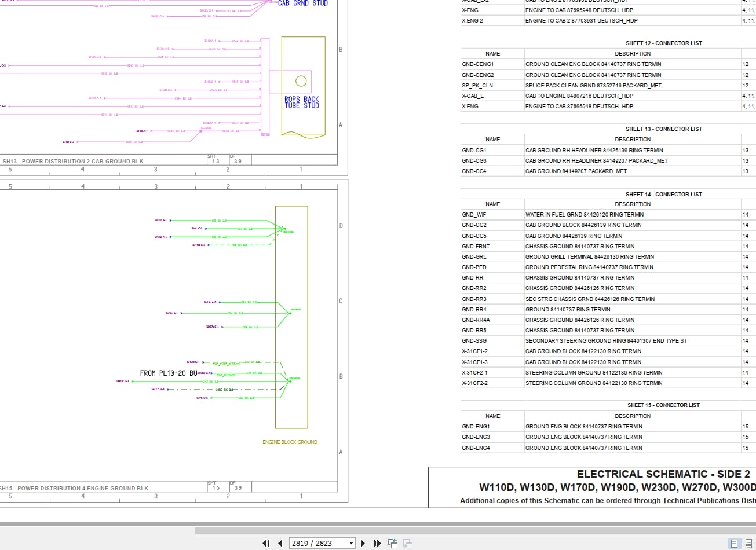This screenshot has height=550, width=756.
Task: Select continuous scrolling page mode
Action: tap(748, 543)
